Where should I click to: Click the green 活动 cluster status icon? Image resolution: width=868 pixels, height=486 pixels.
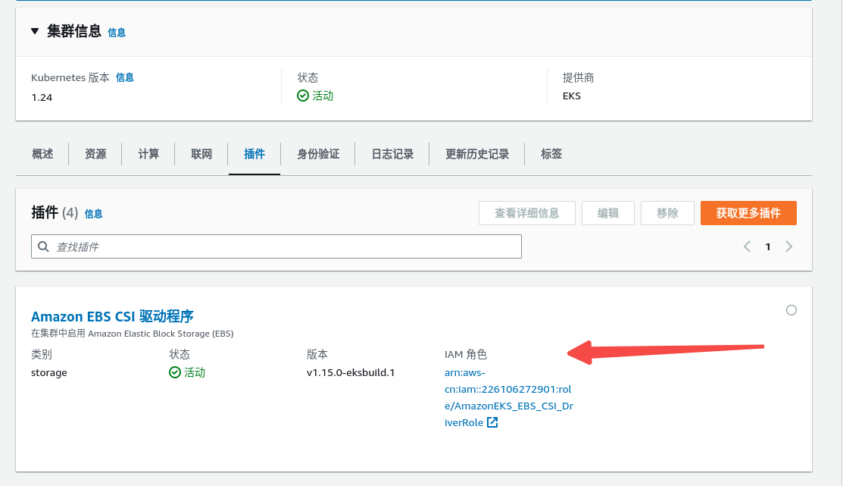pyautogui.click(x=303, y=96)
